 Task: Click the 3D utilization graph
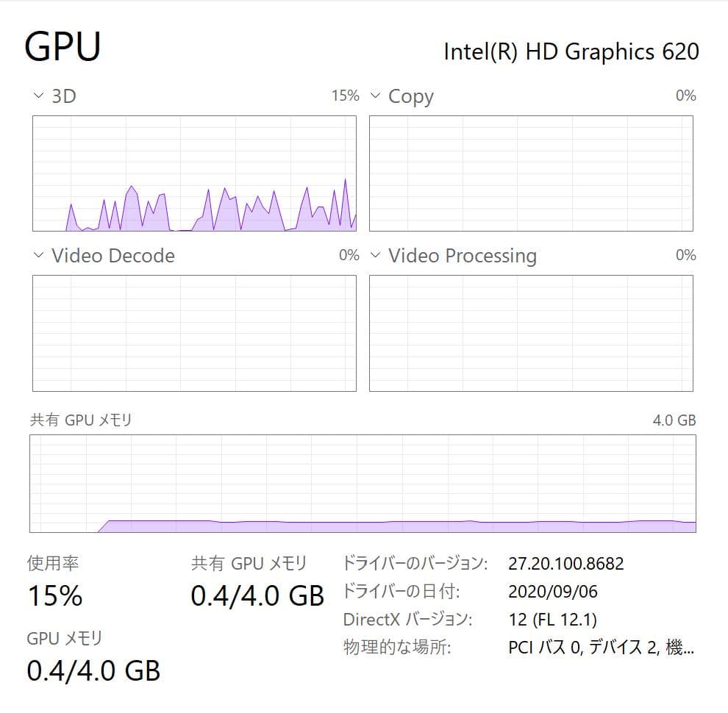click(x=194, y=173)
